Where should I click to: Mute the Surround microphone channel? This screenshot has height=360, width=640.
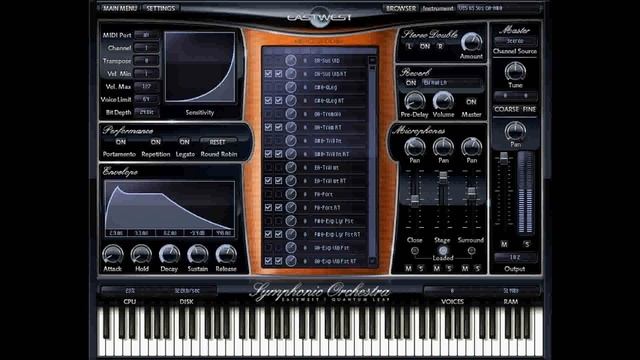point(465,268)
